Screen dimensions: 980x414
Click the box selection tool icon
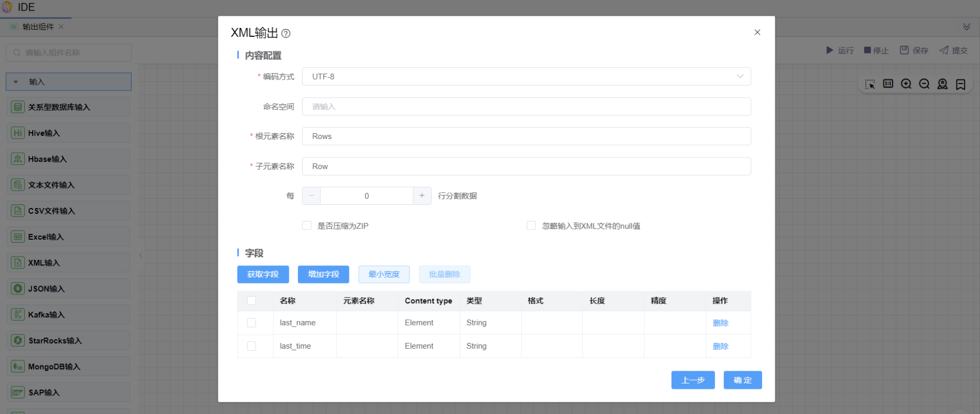pyautogui.click(x=870, y=84)
